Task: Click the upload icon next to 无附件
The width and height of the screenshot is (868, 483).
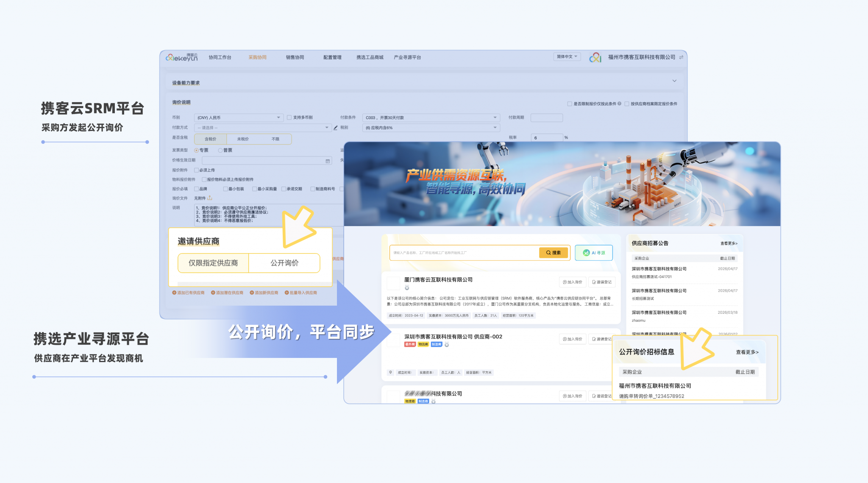Action: (x=210, y=198)
